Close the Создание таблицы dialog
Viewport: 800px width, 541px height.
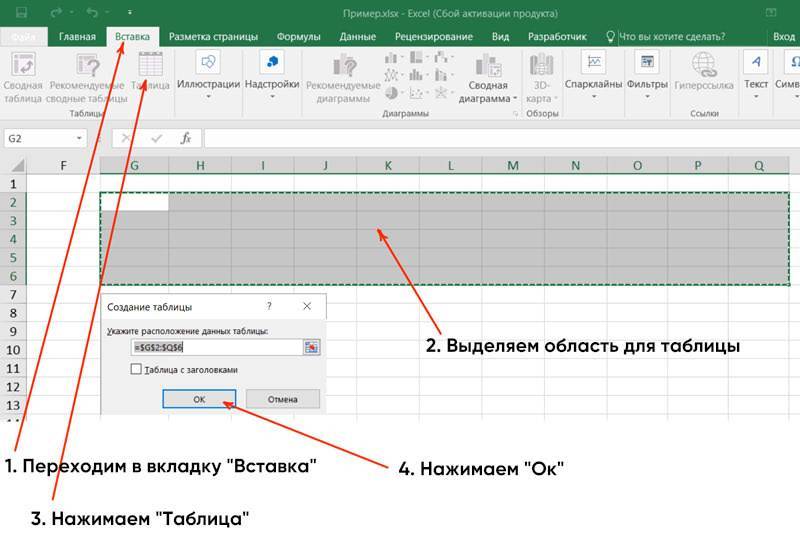tap(307, 306)
